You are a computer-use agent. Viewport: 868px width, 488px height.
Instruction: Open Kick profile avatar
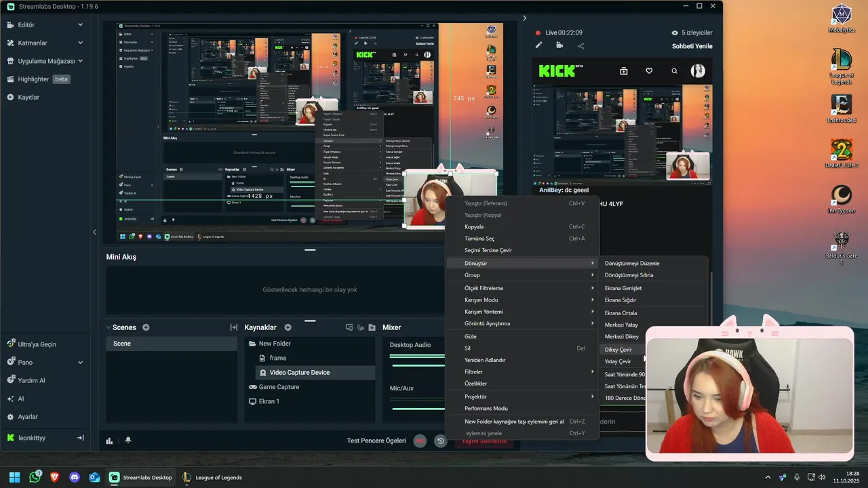tap(698, 70)
